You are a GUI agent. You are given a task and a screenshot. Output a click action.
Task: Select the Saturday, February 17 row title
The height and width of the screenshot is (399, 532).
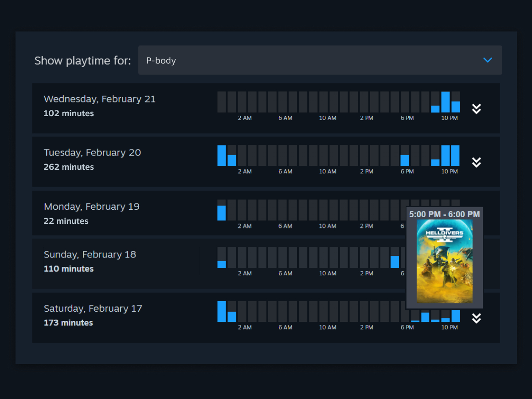point(93,309)
